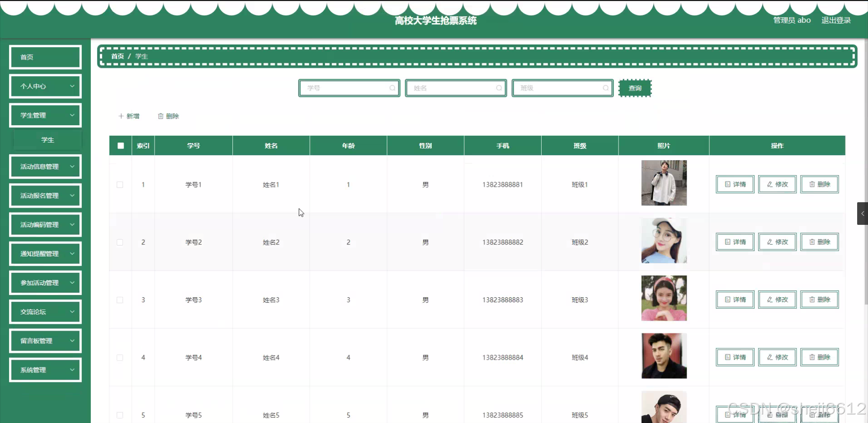Viewport: 868px width, 423px height.
Task: Click the 学号 column header
Action: [x=193, y=146]
